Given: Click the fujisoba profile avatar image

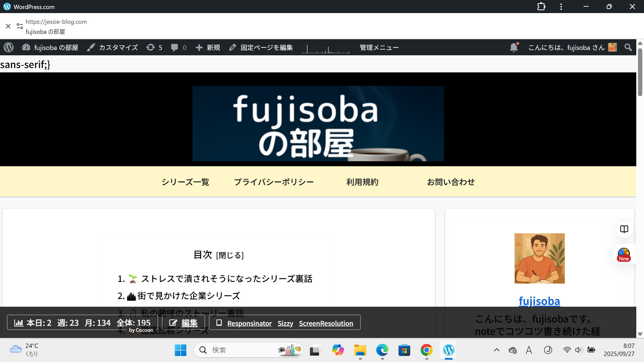Looking at the screenshot, I should (x=539, y=258).
